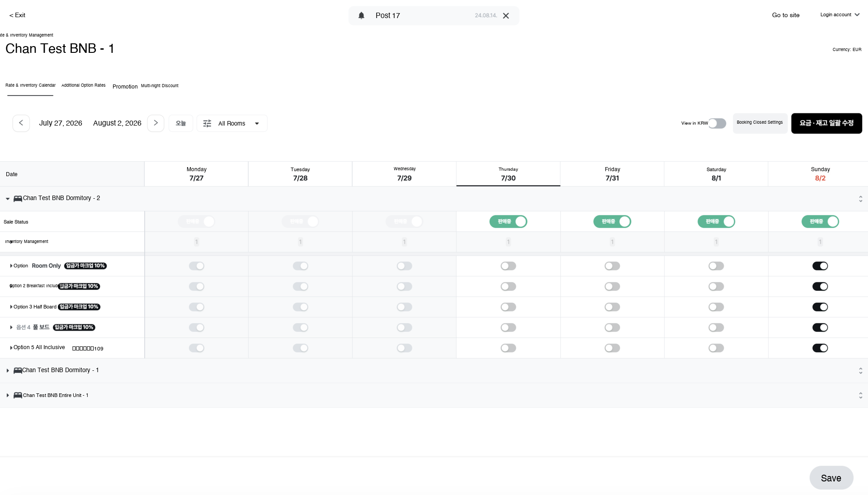Go to next week arrow
Viewport: 868px width, 495px height.
pyautogui.click(x=156, y=123)
